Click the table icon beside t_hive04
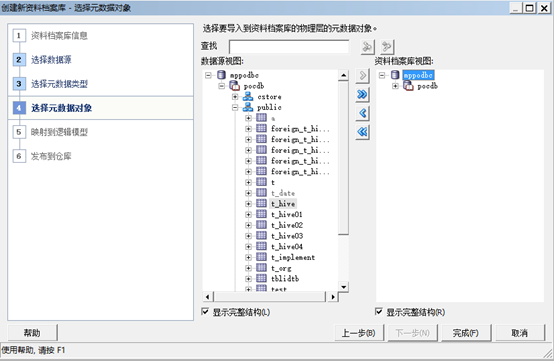The height and width of the screenshot is (361, 554). pyautogui.click(x=261, y=246)
